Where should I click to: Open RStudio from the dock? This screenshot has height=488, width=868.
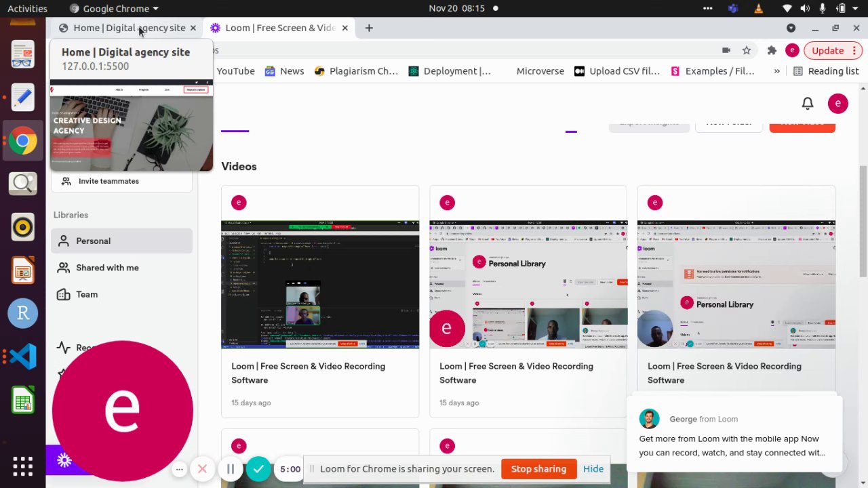coord(22,313)
